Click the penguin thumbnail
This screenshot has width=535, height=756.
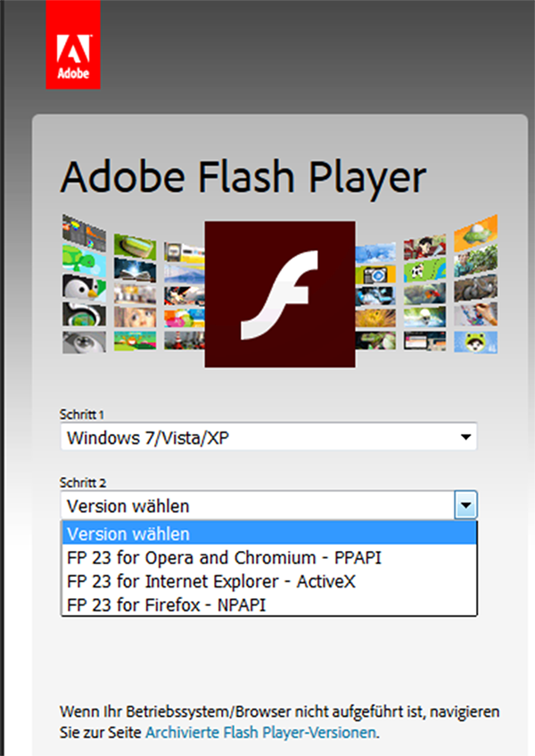(84, 288)
